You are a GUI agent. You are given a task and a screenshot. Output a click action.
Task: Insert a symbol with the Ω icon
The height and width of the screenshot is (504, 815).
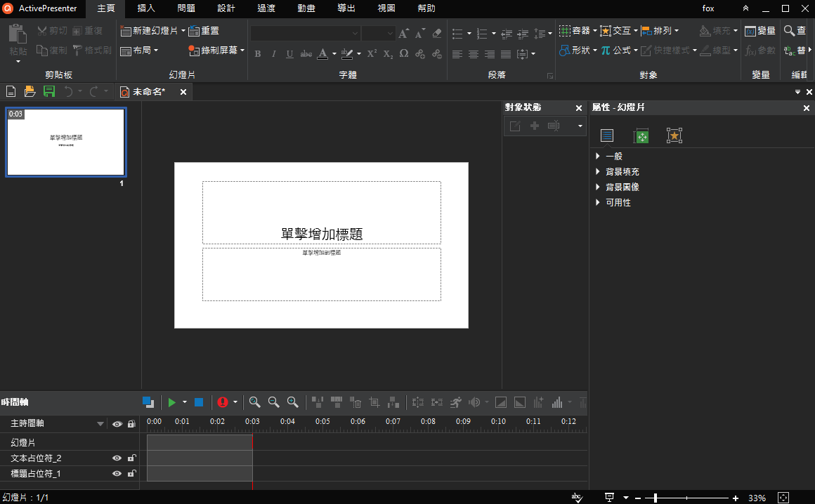[404, 53]
